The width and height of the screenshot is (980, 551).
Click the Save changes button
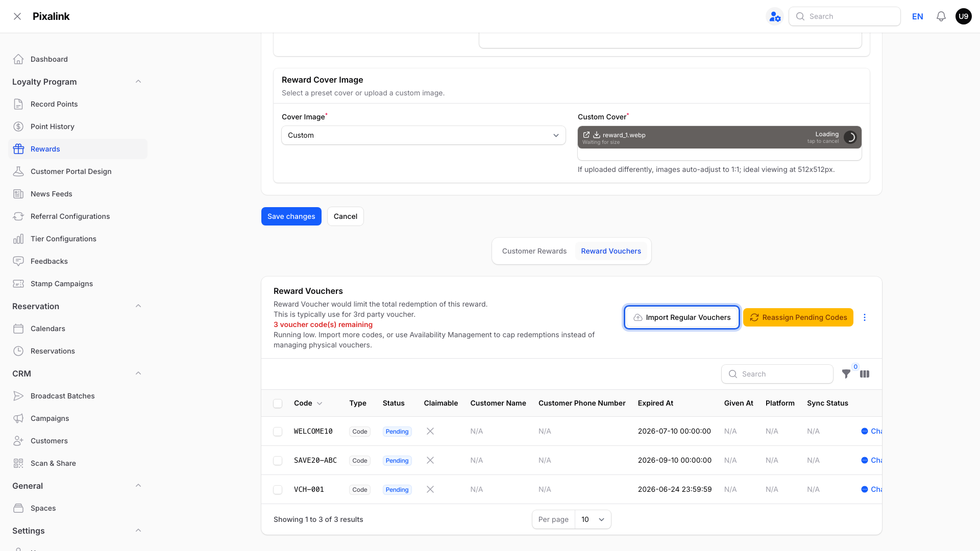pos(291,216)
